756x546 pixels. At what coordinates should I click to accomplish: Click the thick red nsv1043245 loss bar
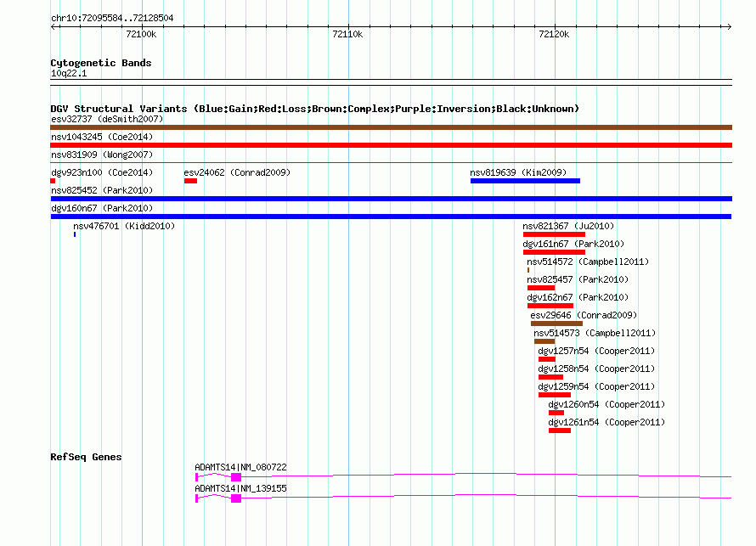pyautogui.click(x=391, y=145)
